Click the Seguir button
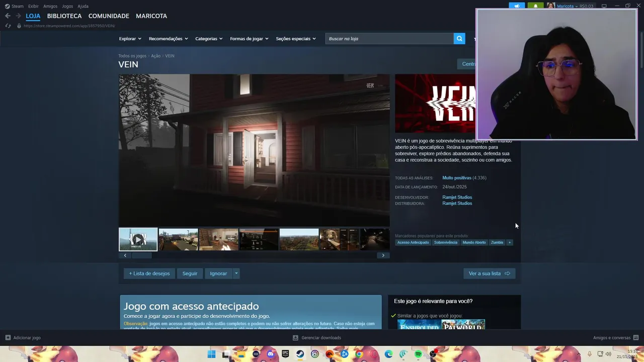 coord(190,274)
